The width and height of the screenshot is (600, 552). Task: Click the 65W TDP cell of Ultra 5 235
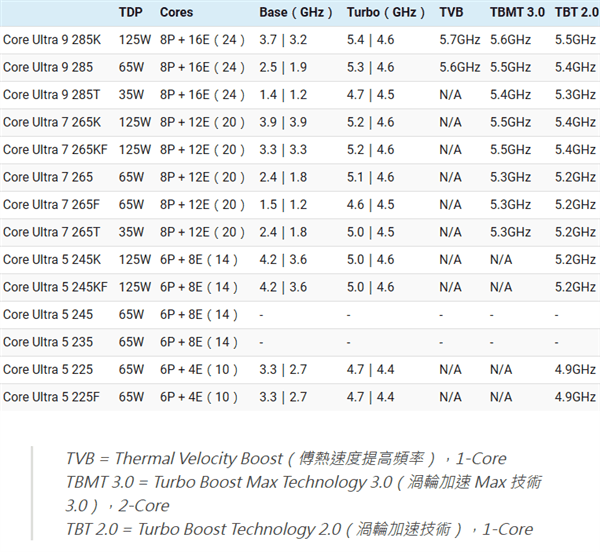[131, 342]
